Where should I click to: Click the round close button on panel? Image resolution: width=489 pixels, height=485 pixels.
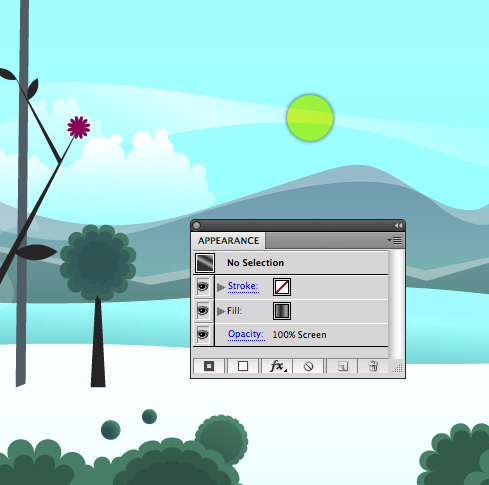(x=197, y=226)
